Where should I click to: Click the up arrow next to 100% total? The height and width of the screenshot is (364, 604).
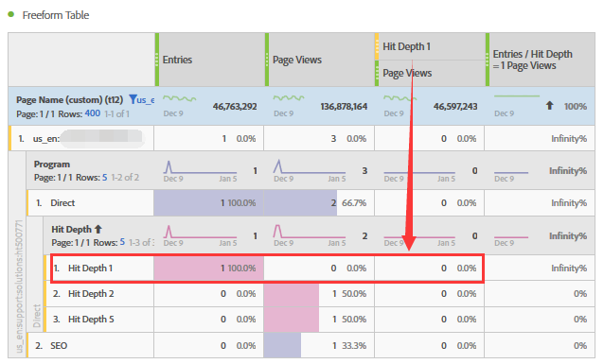(x=550, y=106)
